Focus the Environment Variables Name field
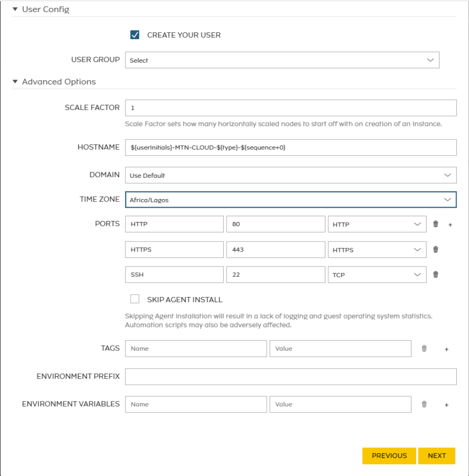469x476 pixels. (196, 404)
